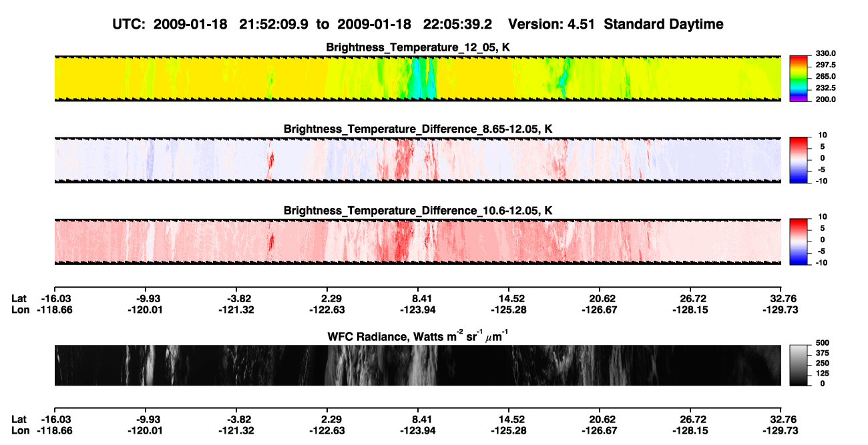Click the 500 label on the grayscale bar
868x445 pixels.
(x=821, y=342)
